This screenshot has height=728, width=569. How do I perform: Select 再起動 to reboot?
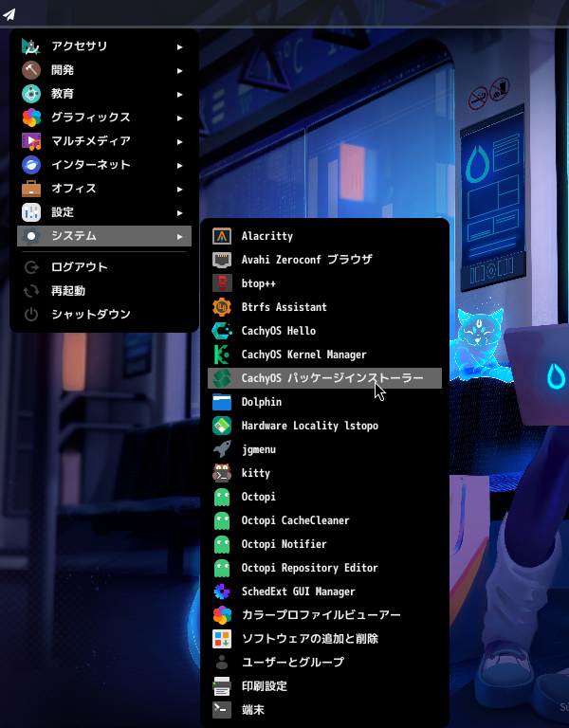tap(104, 291)
